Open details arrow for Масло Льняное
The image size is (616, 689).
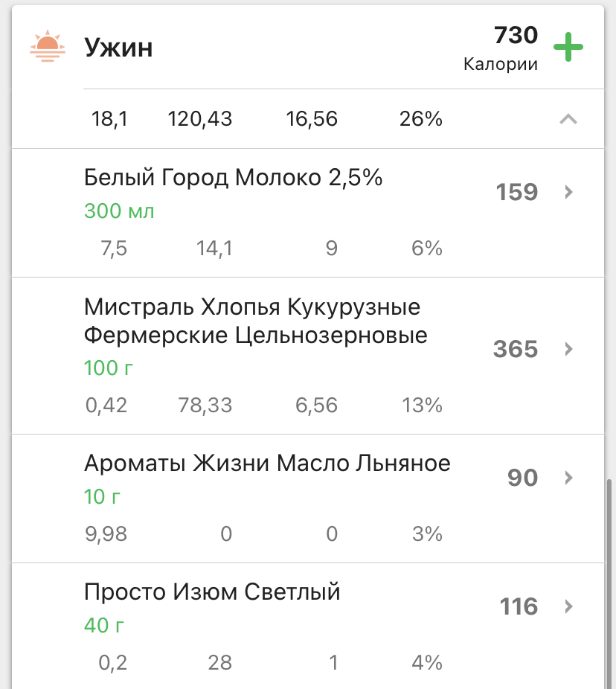568,477
